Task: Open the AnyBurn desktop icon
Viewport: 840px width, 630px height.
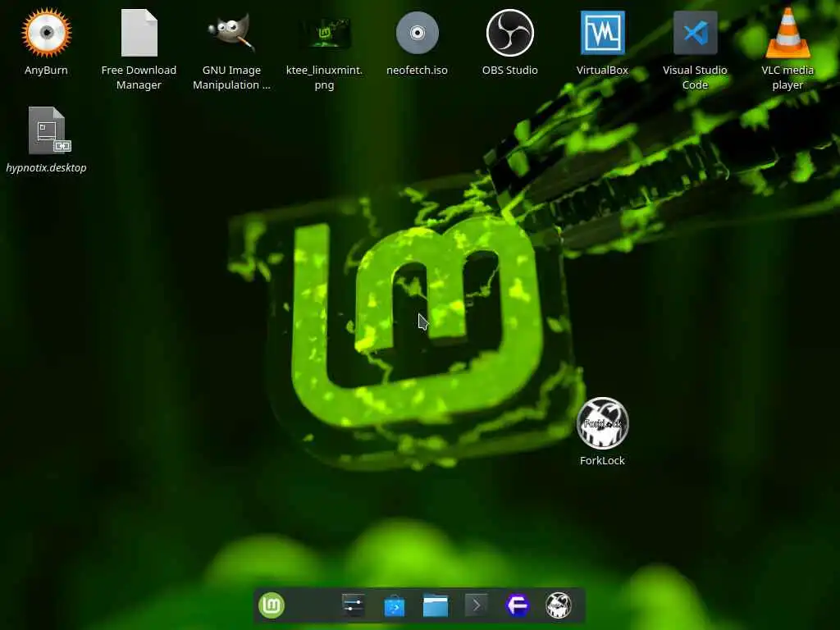Action: click(46, 33)
